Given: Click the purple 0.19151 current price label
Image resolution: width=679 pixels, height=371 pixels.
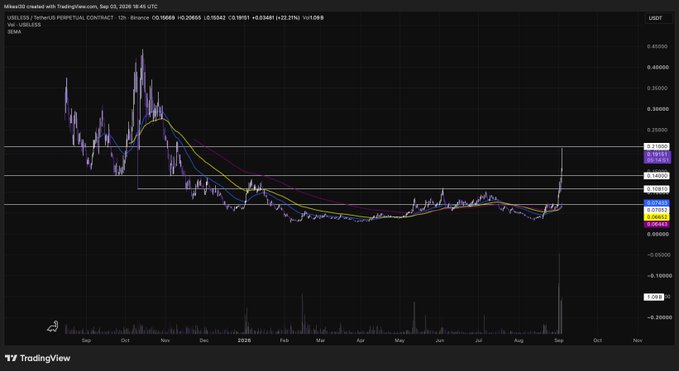Looking at the screenshot, I should click(x=657, y=157).
